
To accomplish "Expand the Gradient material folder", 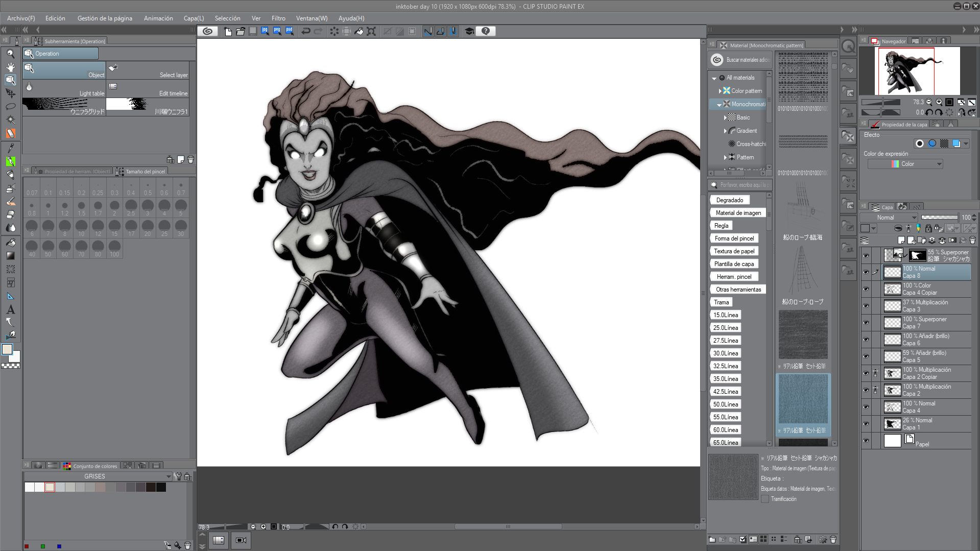I will 725,131.
